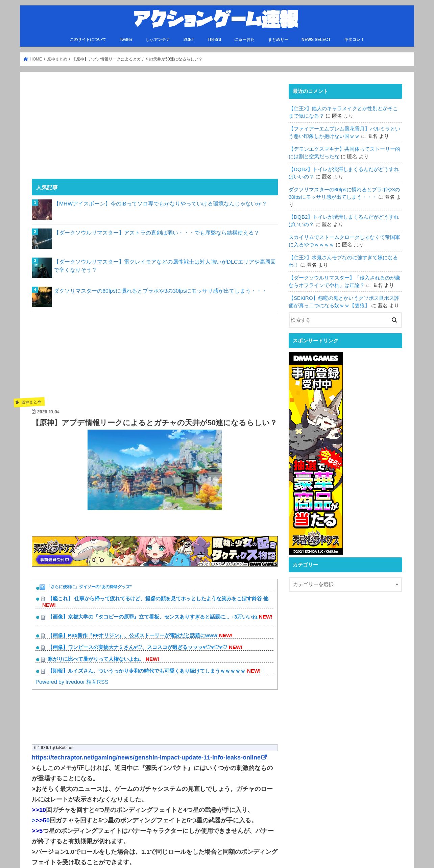The height and width of the screenshot is (868, 434).
Task: Open アストラの直剣は弱い article link
Action: tap(156, 233)
